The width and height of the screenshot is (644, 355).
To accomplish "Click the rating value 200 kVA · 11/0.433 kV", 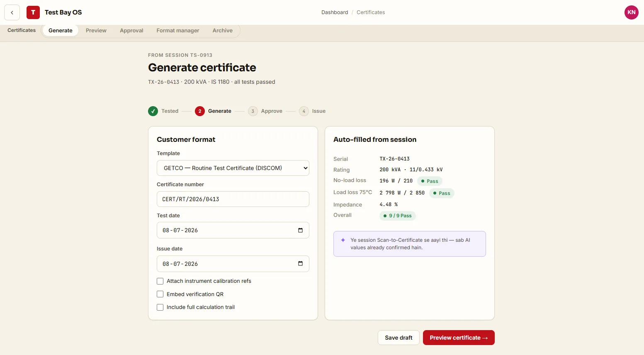I will coord(411,170).
